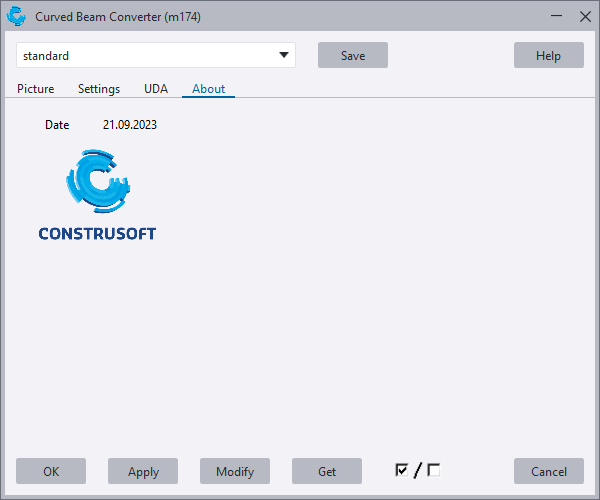Viewport: 600px width, 500px height.
Task: Click the date value 21.09.2023
Action: click(x=130, y=125)
